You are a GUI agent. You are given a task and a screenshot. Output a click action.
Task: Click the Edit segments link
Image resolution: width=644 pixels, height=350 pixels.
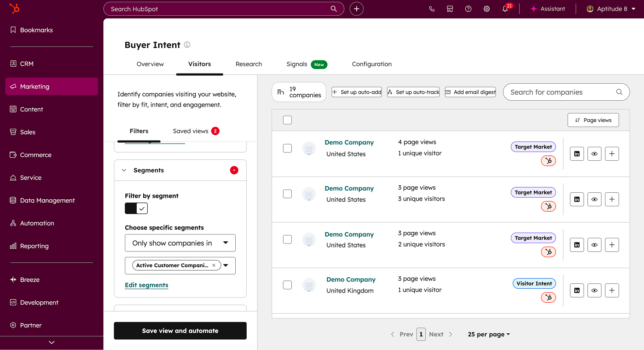[146, 285]
